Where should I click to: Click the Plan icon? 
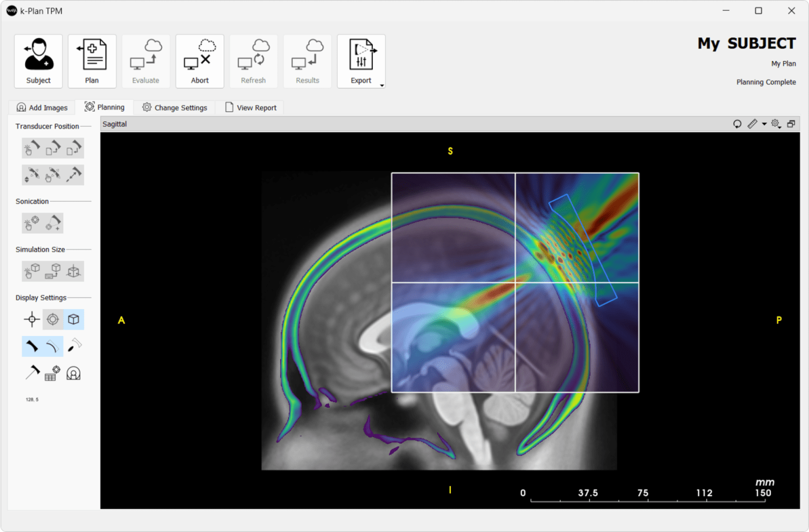pos(92,61)
